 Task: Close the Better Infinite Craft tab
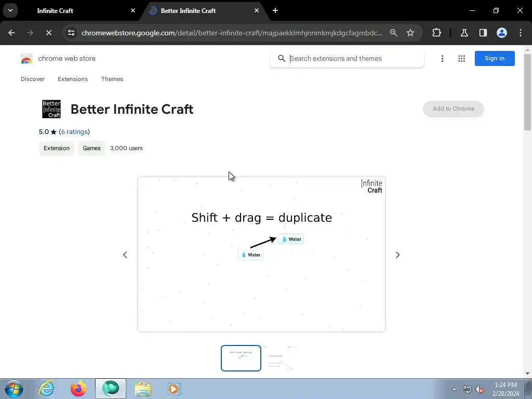coord(257,10)
